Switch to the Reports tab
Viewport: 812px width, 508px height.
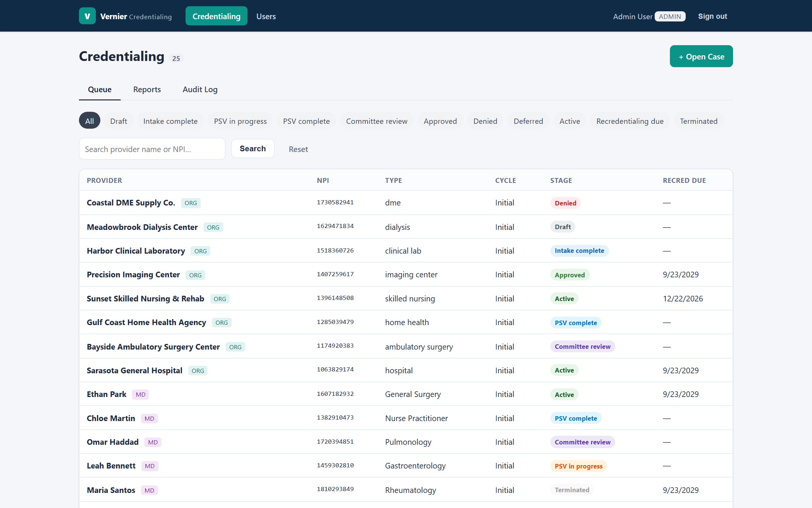coord(147,90)
